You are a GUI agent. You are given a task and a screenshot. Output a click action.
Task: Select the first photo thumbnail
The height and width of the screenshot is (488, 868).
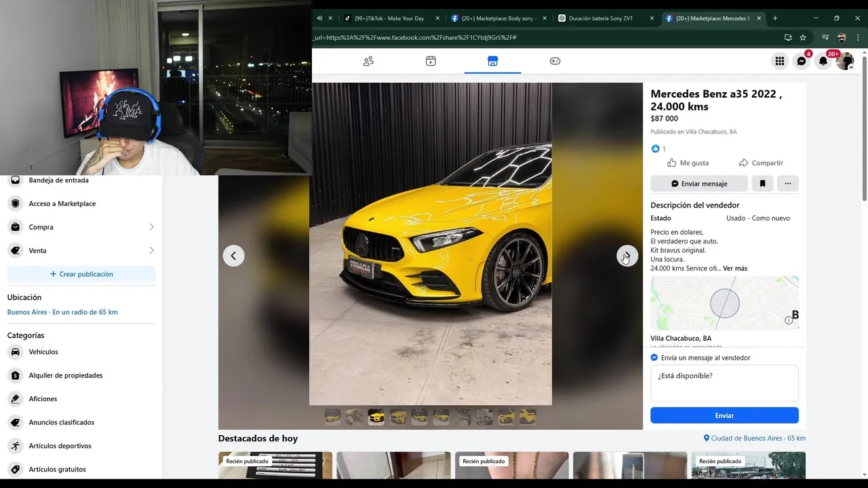(x=332, y=417)
